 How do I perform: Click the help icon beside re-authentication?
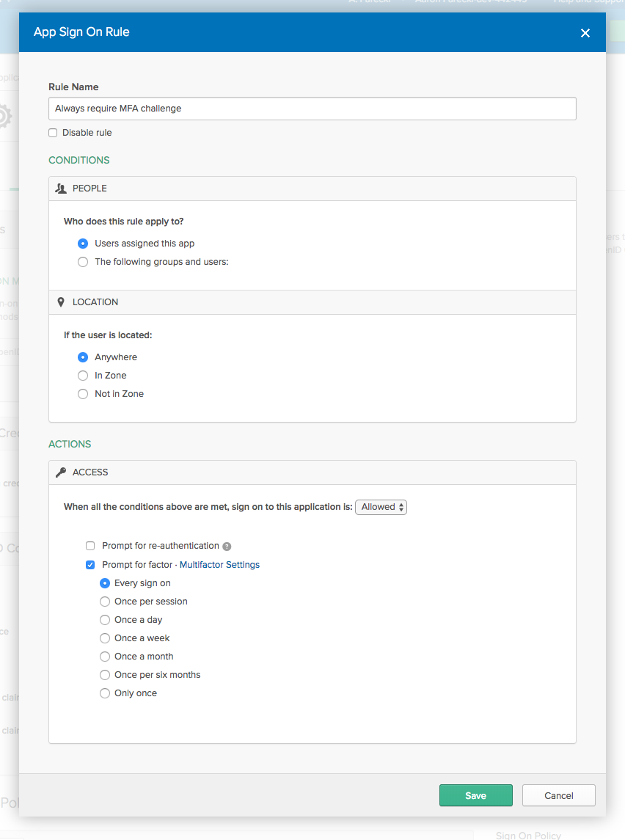tap(227, 547)
